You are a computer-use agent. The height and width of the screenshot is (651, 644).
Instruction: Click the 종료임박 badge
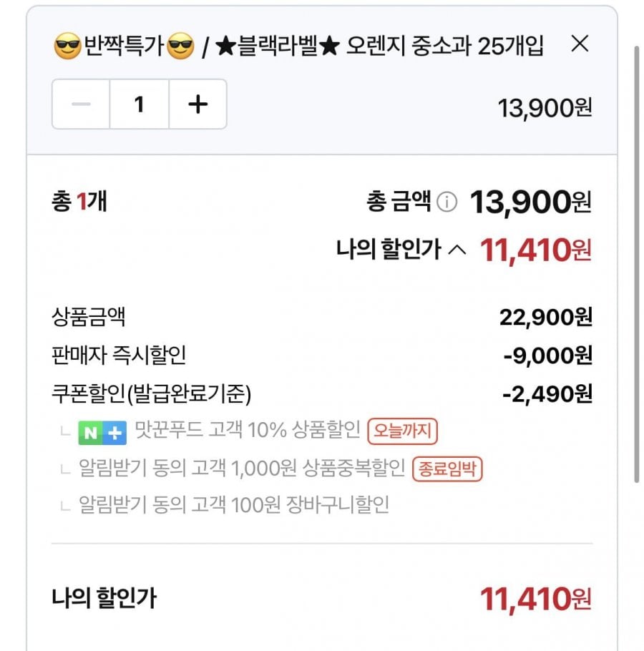point(448,469)
